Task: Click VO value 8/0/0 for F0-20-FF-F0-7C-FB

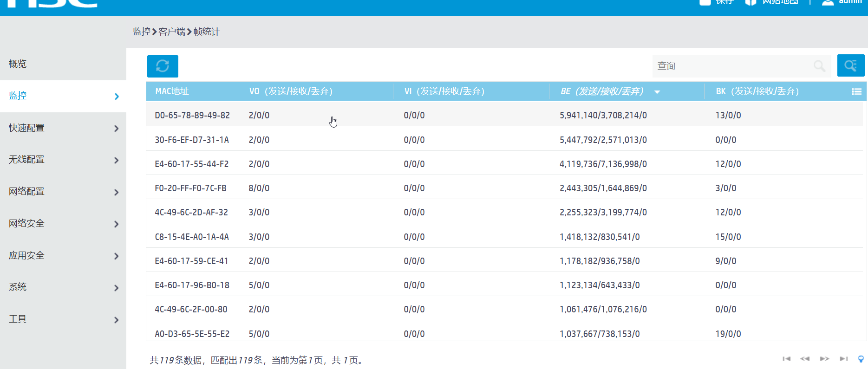Action: point(259,188)
